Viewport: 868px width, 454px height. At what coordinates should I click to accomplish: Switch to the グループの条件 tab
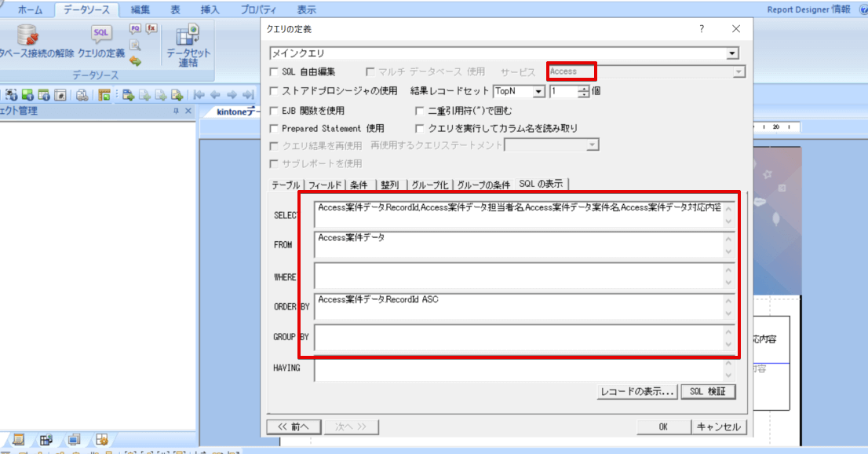(483, 185)
